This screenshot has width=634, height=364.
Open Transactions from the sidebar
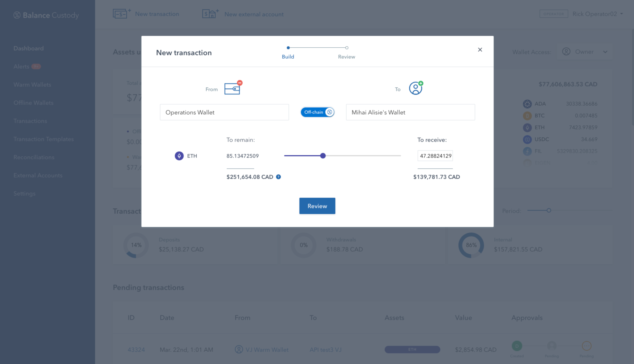[30, 121]
